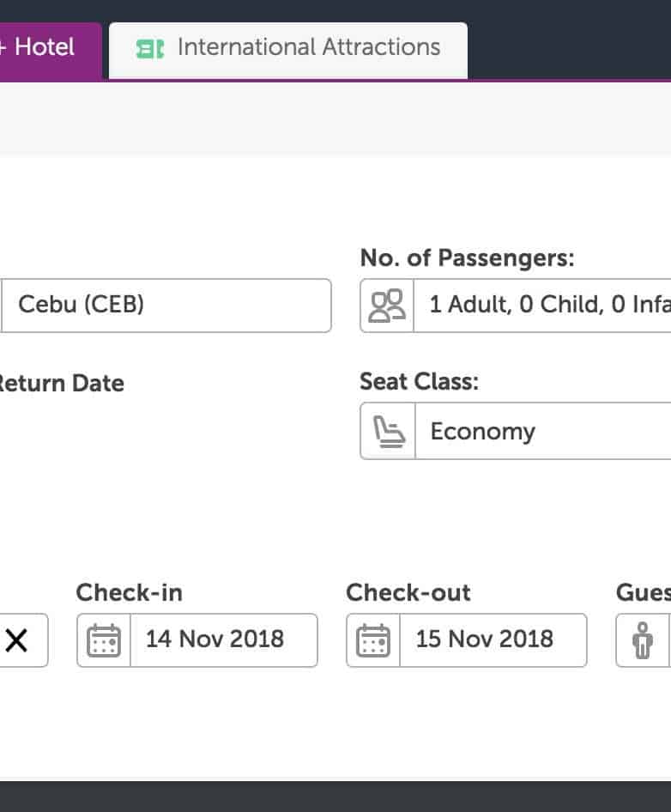671x812 pixels.
Task: Click the No. of Passengers label
Action: point(467,258)
